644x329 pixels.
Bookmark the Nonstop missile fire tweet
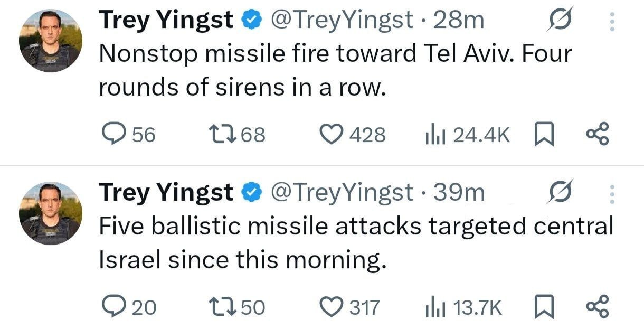point(543,135)
